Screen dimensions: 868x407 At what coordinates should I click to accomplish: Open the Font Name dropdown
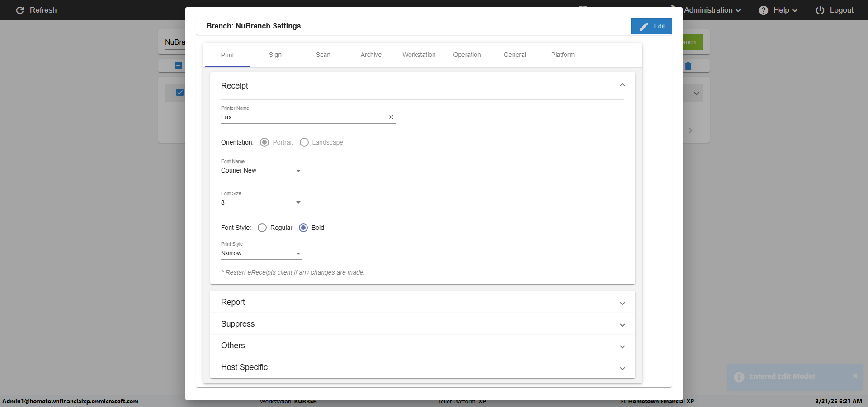261,171
